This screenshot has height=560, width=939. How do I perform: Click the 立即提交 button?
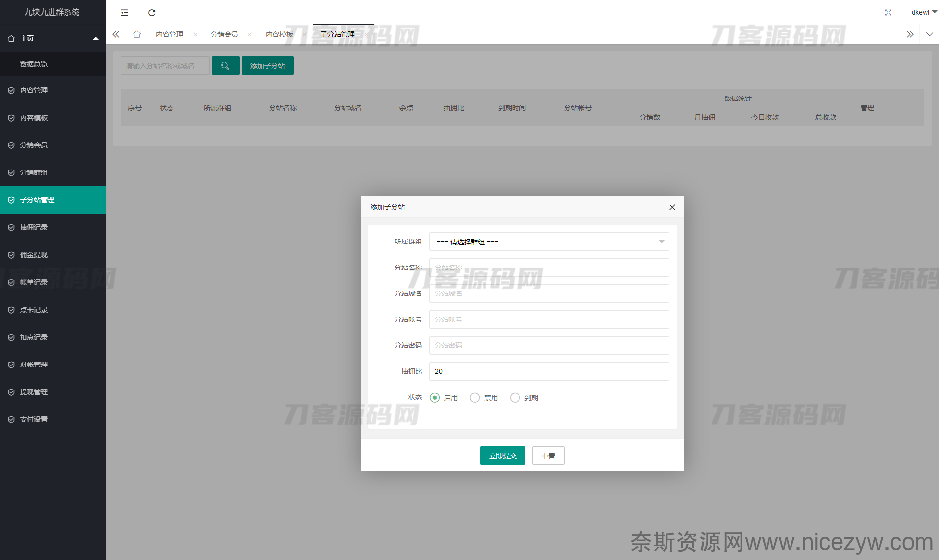coord(503,456)
